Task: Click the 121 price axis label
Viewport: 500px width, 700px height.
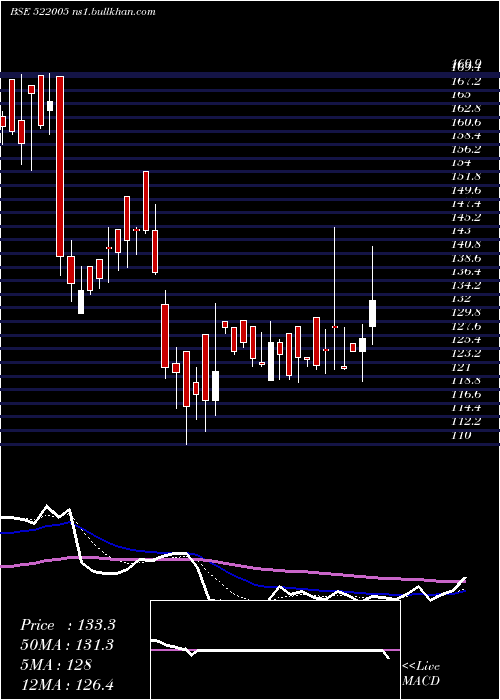Action: click(x=461, y=367)
